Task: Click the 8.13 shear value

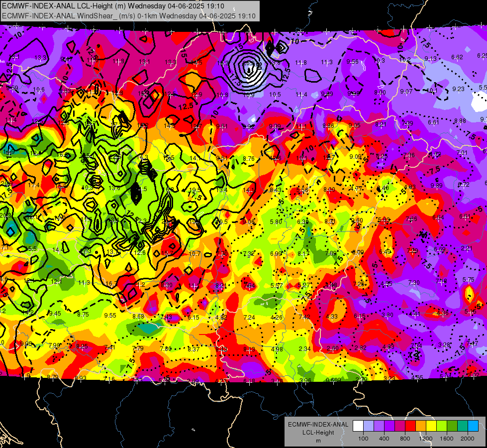Action: (249, 349)
